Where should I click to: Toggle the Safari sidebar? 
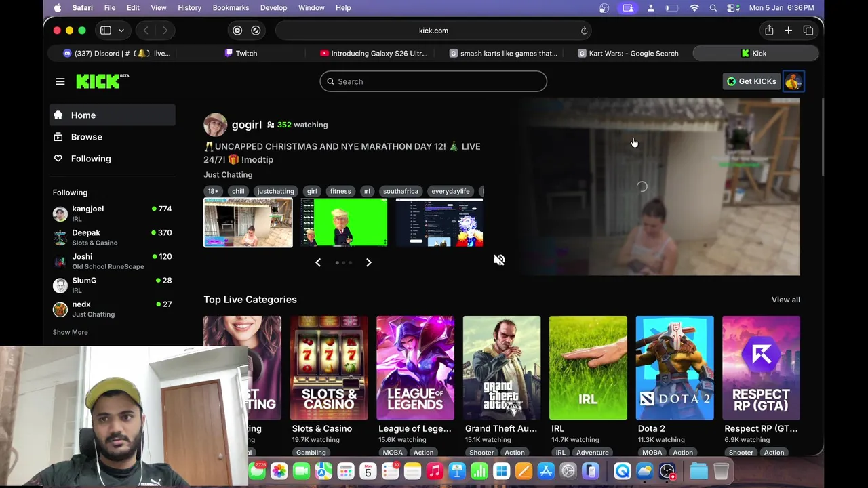tap(106, 30)
